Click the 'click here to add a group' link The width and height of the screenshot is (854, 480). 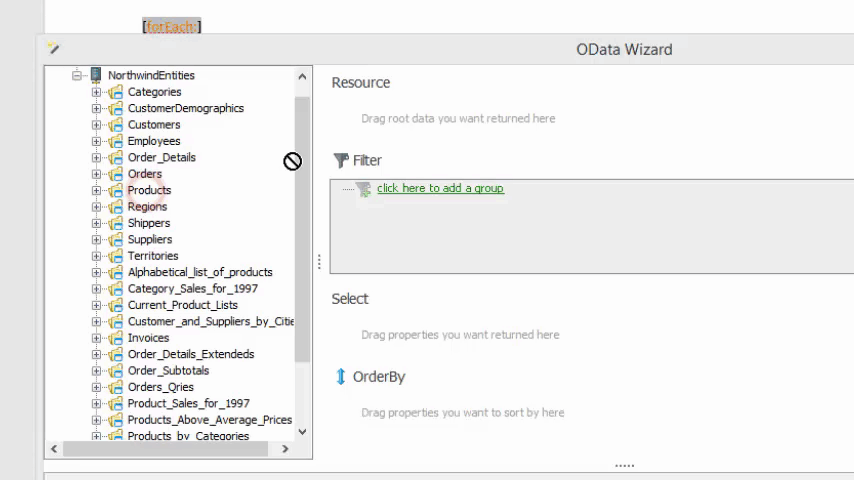coord(440,188)
